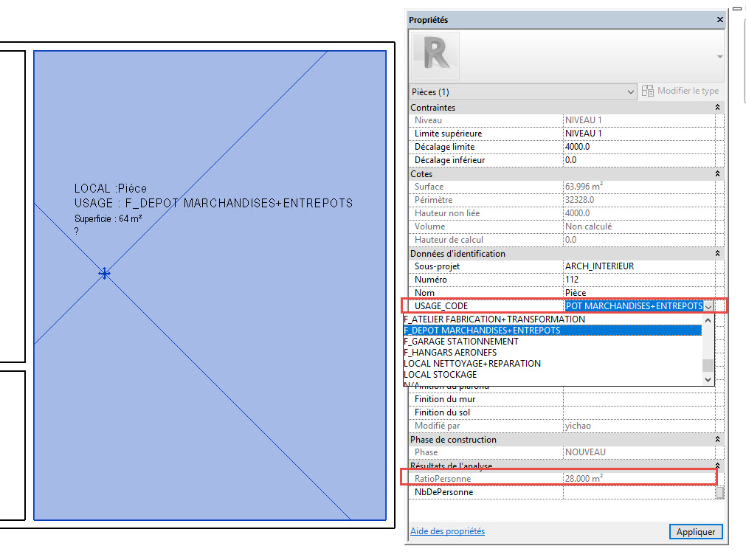Collapse Résultats de l'analyse section
This screenshot has width=746, height=560.
(717, 466)
